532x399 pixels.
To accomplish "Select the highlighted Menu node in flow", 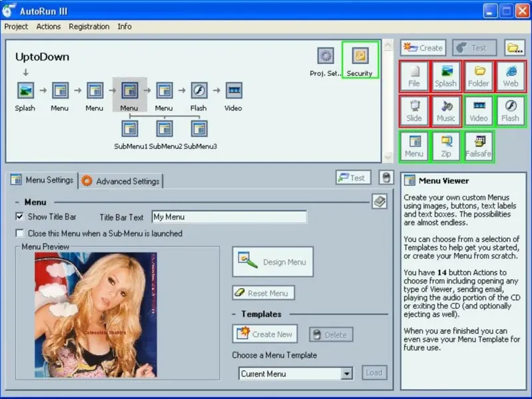I will tap(130, 90).
